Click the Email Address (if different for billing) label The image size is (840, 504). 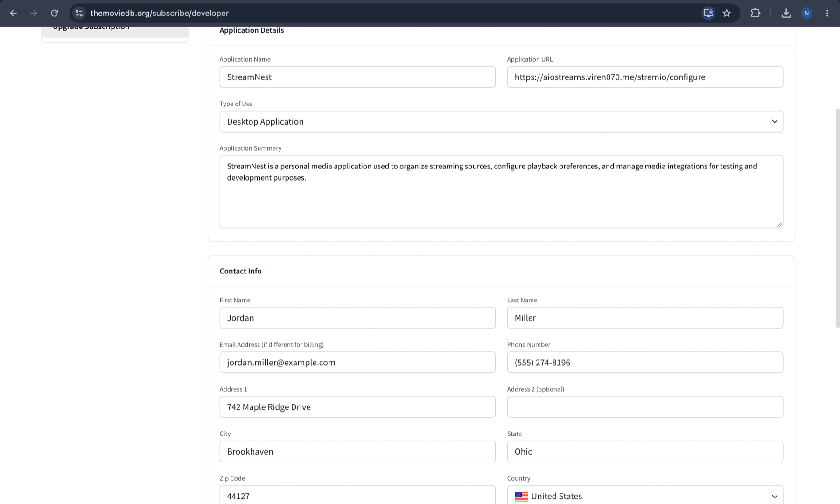click(x=271, y=344)
